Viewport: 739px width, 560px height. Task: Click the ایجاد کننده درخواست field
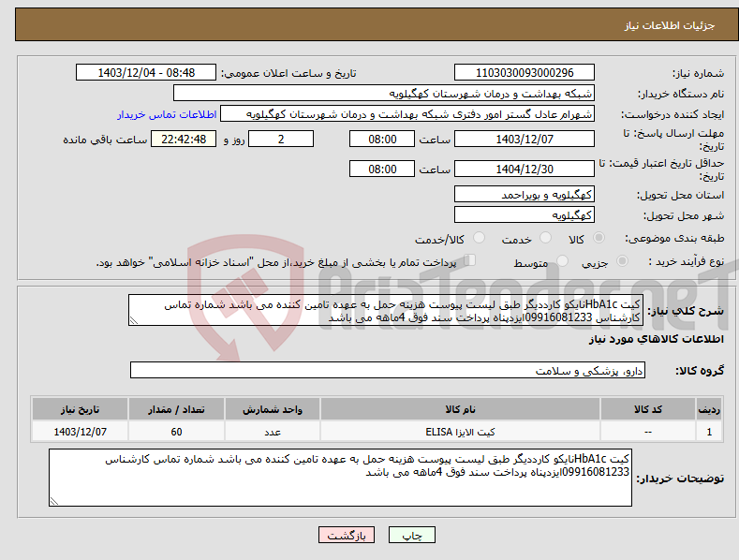tap(407, 114)
